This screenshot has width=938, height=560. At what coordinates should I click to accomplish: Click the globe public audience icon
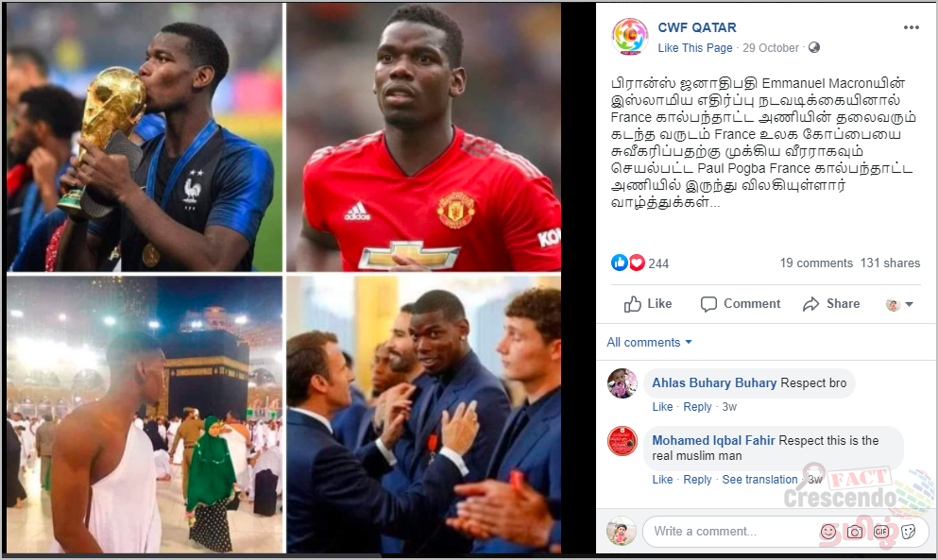[814, 47]
